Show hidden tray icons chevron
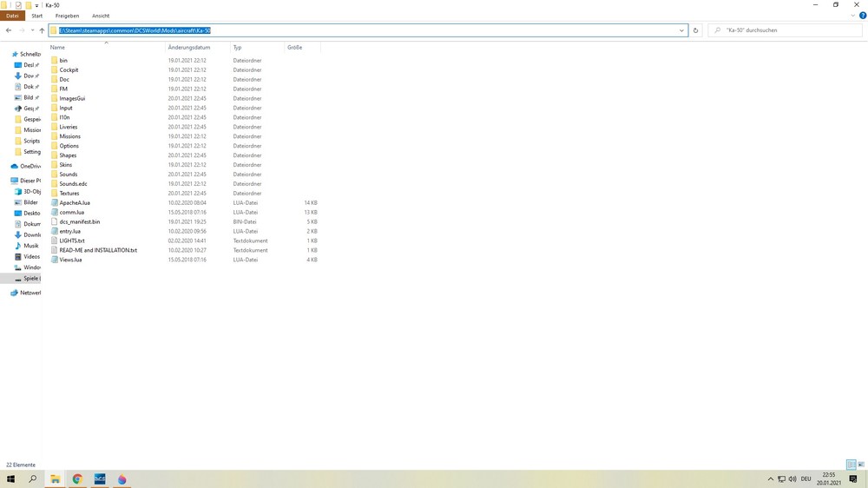The height and width of the screenshot is (488, 868). 771,479
